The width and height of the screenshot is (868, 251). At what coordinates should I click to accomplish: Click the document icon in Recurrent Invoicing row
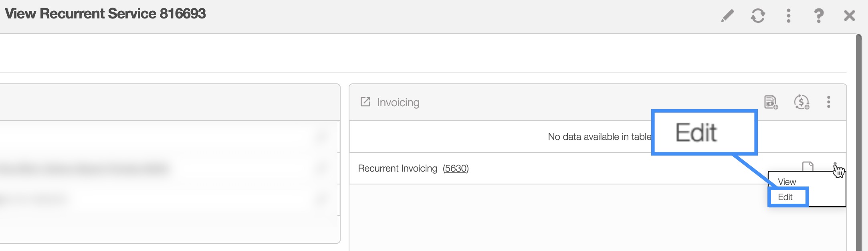[x=807, y=166]
